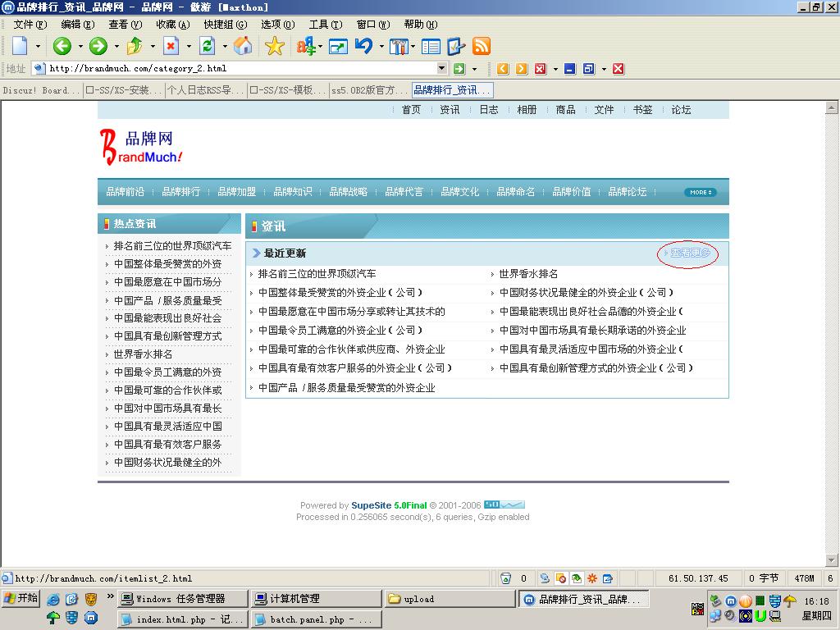Open the Go button dropdown arrow
Screen dimensions: 840x630
(x=474, y=69)
